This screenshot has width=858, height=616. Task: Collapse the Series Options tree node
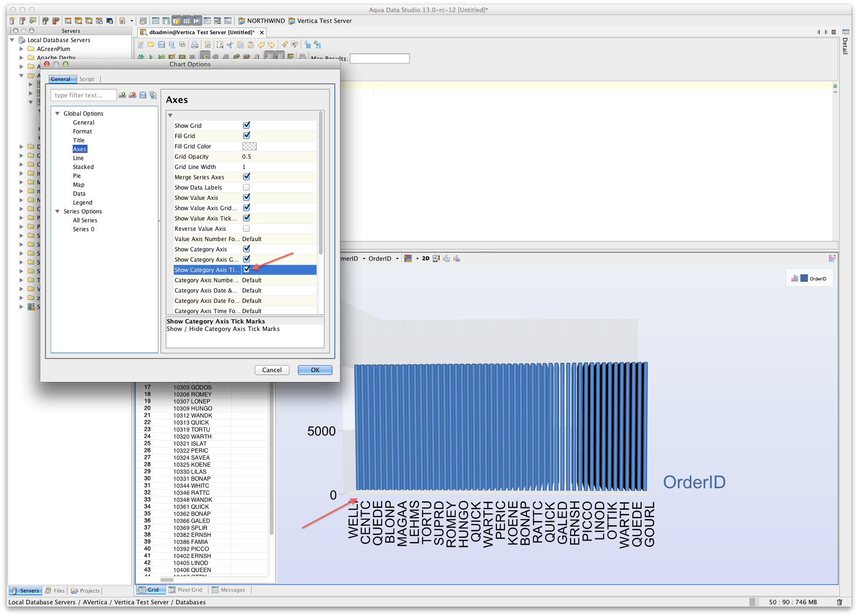(x=58, y=211)
